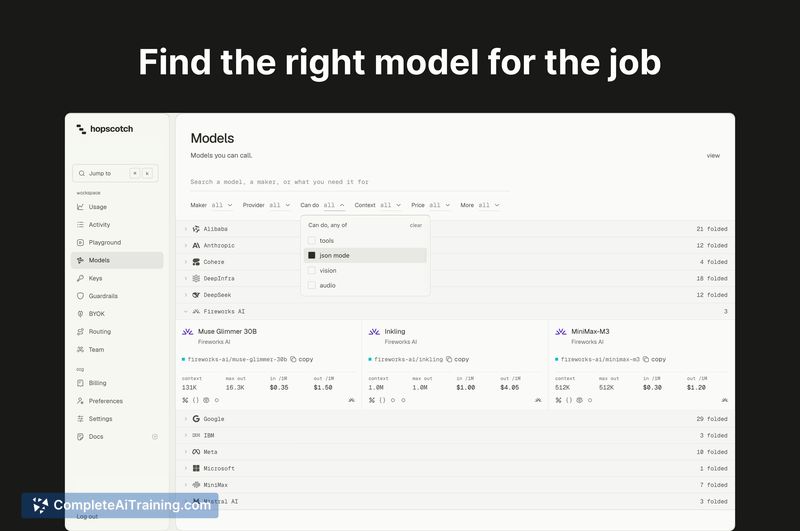Click the magnifier icon in Jump to
Screen dimensions: 800x531
click(82, 173)
